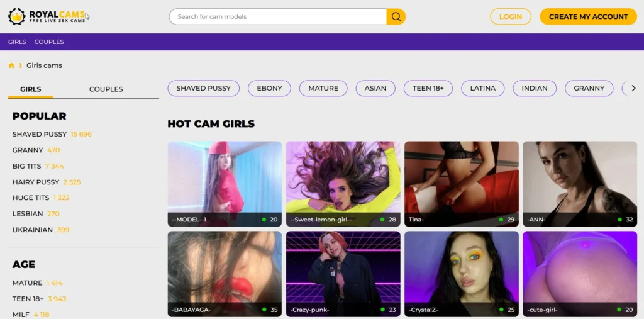Click the search magnifier icon button
644x319 pixels.
[x=396, y=17]
